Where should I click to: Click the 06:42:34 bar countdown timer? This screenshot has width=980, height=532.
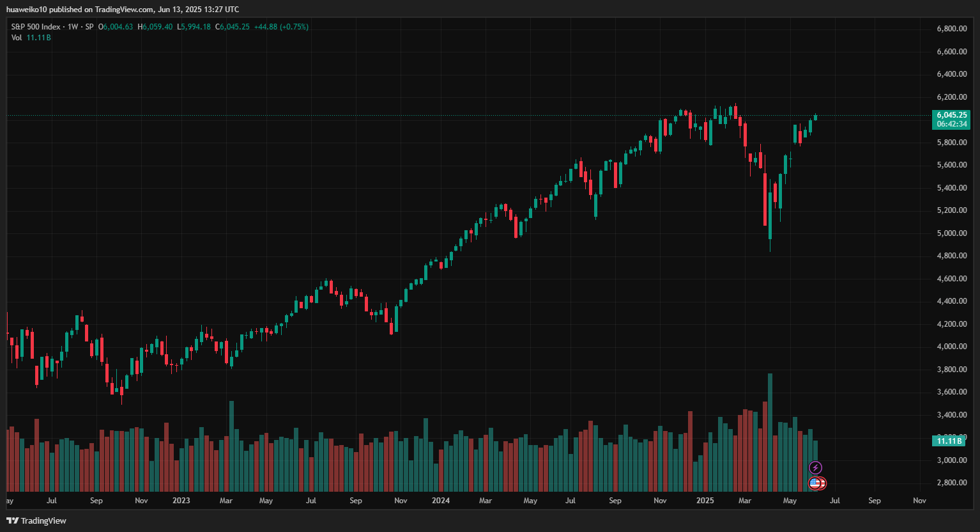click(952, 124)
